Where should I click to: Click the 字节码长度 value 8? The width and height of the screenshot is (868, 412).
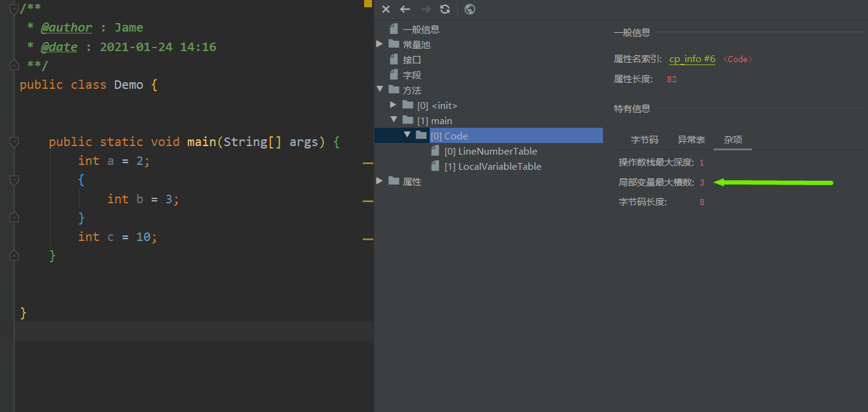coord(702,202)
